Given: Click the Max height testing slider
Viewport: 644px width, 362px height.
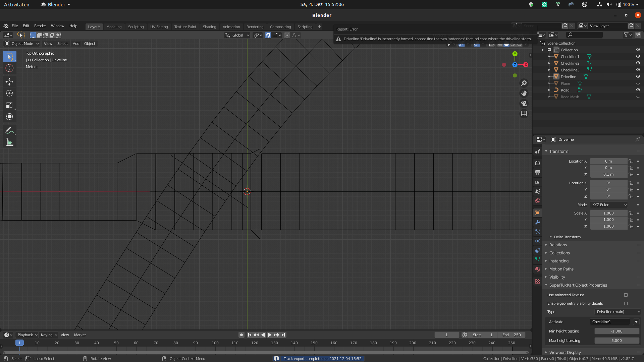Looking at the screenshot, I should tap(616, 341).
